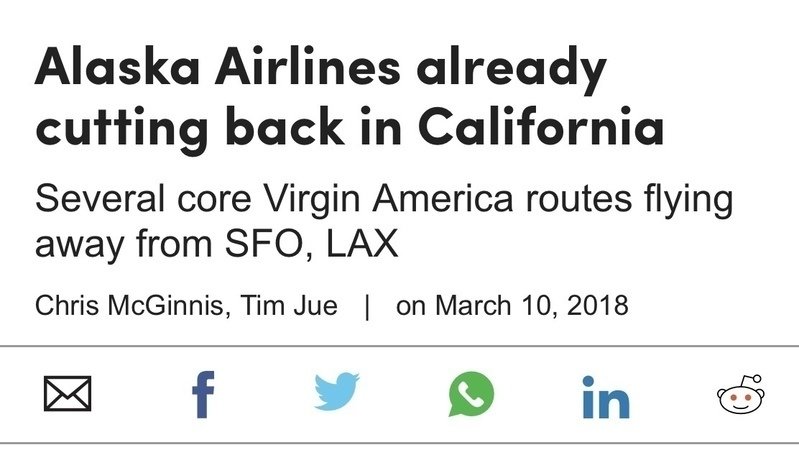Screen dimensions: 799x450
Task: Click the vertical separator before the date
Action: point(367,307)
